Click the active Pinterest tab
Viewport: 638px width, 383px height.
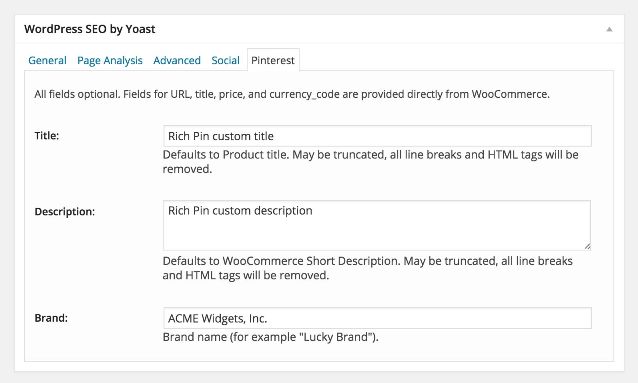273,60
